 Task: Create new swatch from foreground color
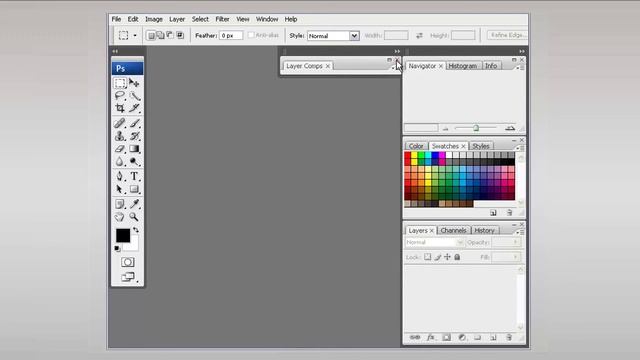[493, 213]
